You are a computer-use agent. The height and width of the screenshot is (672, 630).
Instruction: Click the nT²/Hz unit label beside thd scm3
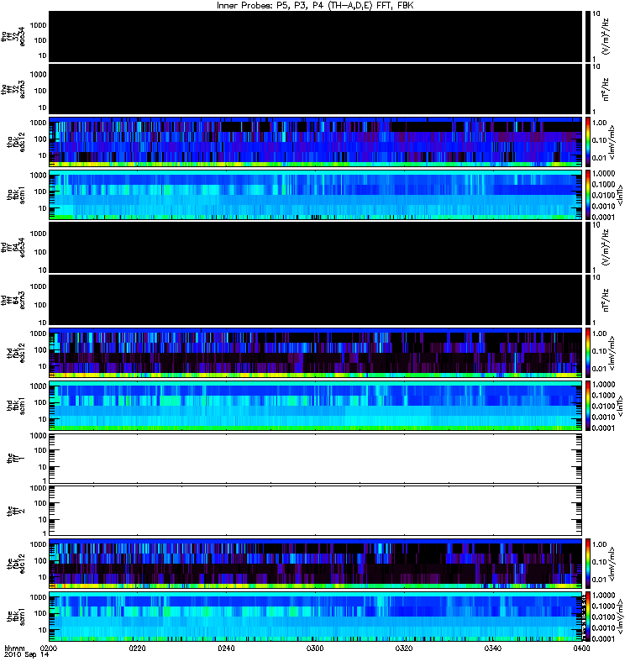coord(606,301)
